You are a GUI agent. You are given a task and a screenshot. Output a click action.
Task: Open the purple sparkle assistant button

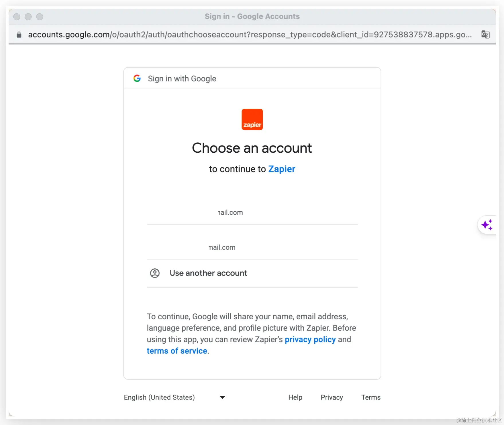(x=487, y=225)
